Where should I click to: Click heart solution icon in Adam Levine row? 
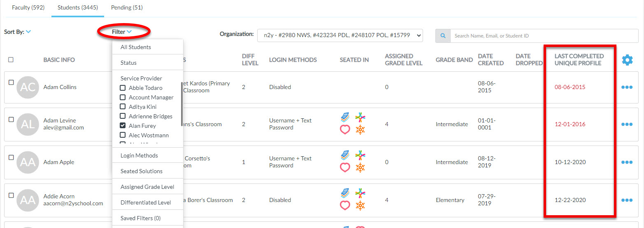[x=345, y=129]
